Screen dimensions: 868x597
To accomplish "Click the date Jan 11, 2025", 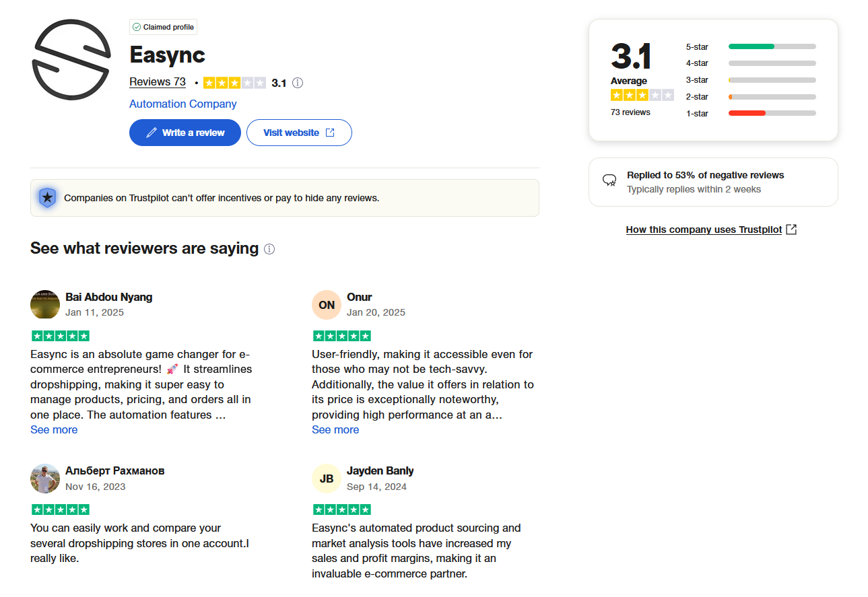I will pyautogui.click(x=95, y=312).
